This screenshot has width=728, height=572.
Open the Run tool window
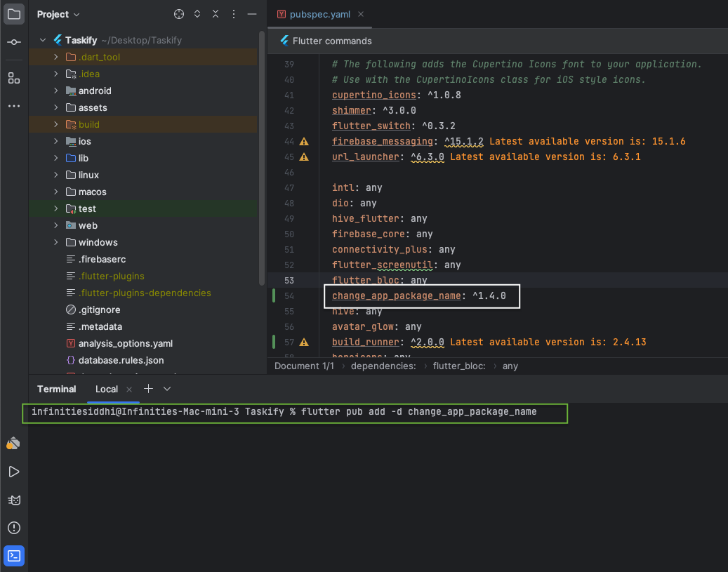[x=14, y=472]
